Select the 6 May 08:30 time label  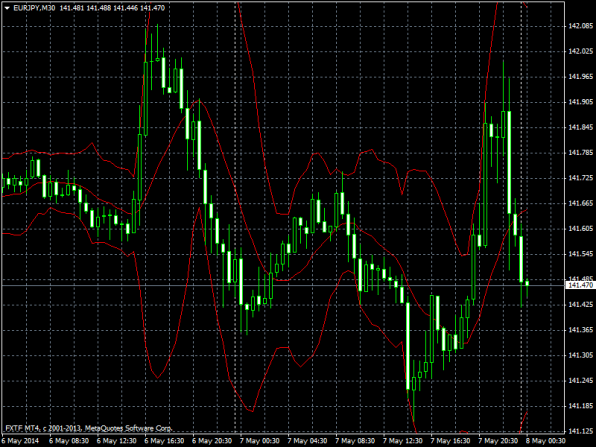69,441
